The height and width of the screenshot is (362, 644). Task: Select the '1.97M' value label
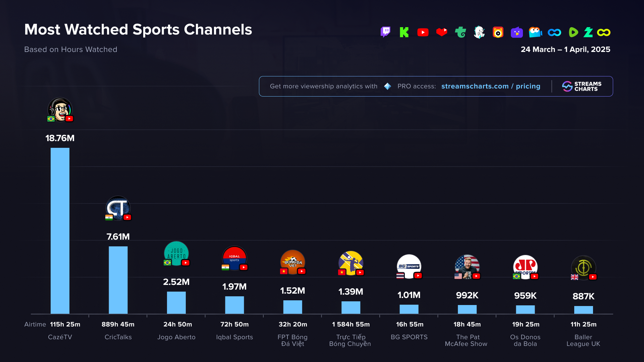click(234, 287)
